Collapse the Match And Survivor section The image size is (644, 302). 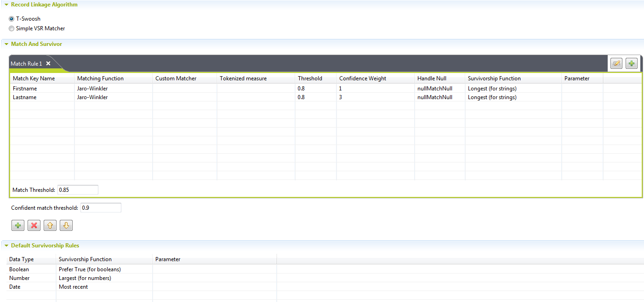[6, 44]
